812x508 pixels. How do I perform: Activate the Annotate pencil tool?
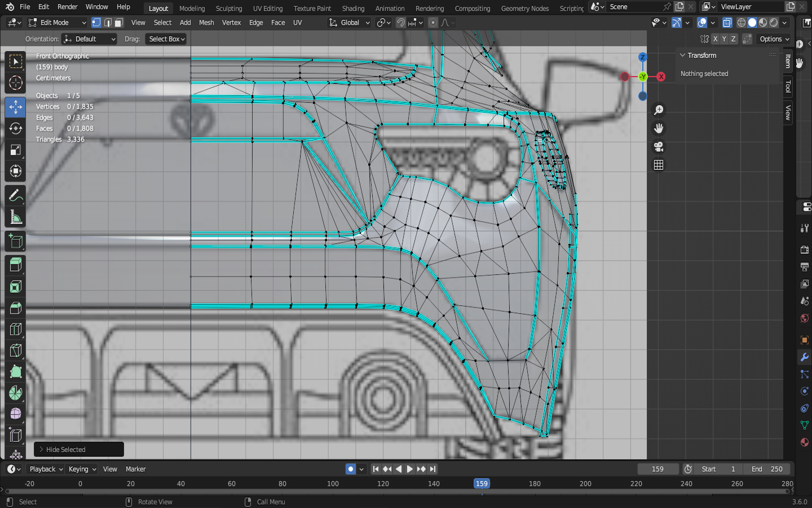tap(15, 196)
